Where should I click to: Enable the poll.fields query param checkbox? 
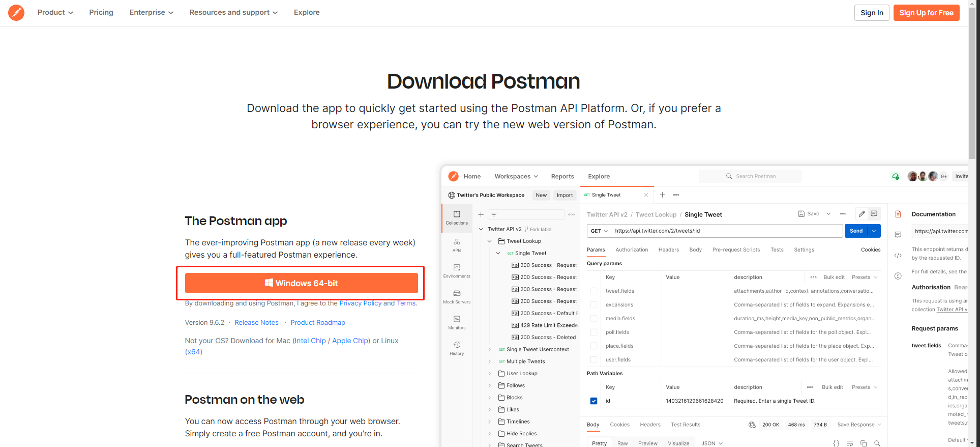click(x=593, y=332)
